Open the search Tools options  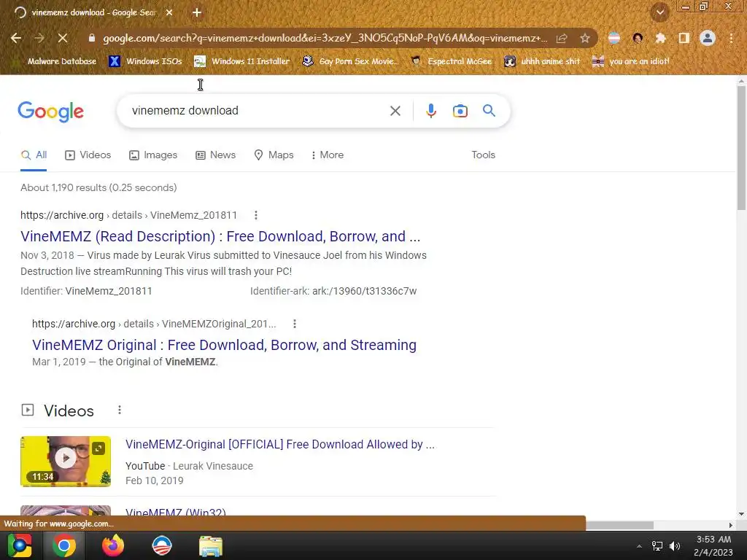tap(483, 155)
